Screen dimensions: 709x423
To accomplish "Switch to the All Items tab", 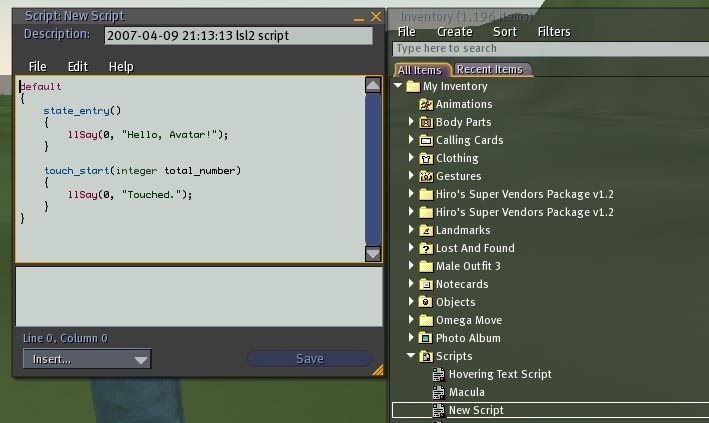I will click(420, 70).
